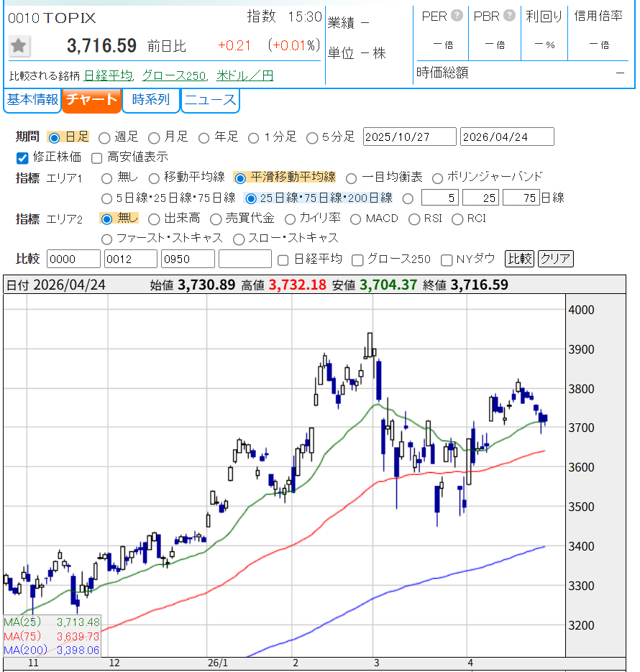
Task: Select custom 日線 radio button
Action: [x=408, y=199]
